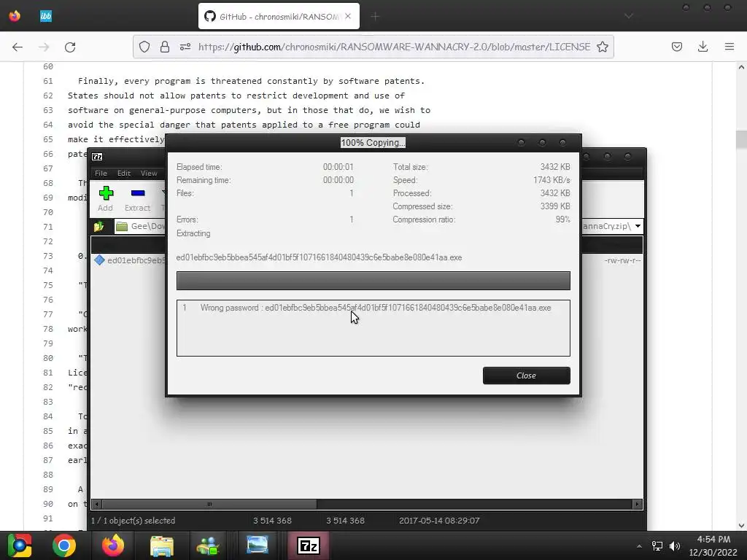747x560 pixels.
Task: Click the Firefox page scrollbar up arrow
Action: (x=741, y=67)
